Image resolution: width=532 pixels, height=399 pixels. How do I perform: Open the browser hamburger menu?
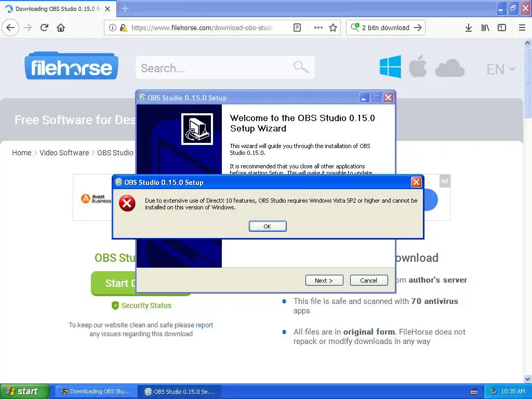tap(522, 28)
